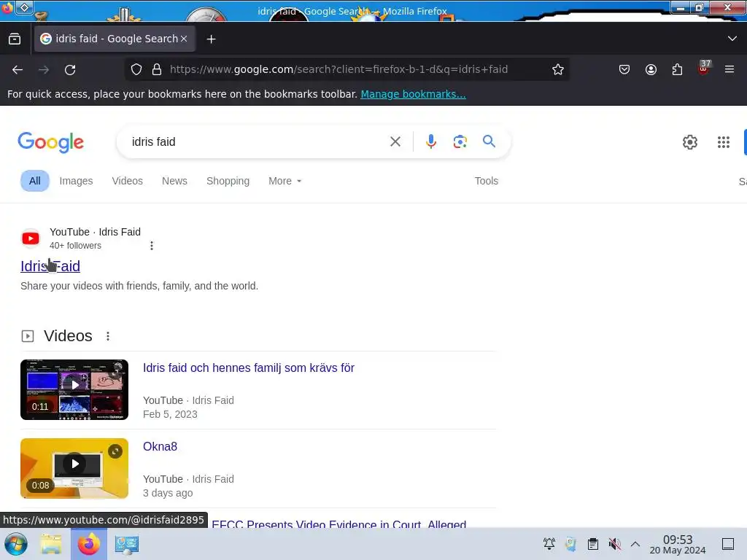Open the extension icon with badge 37
The width and height of the screenshot is (747, 560).
tap(703, 69)
